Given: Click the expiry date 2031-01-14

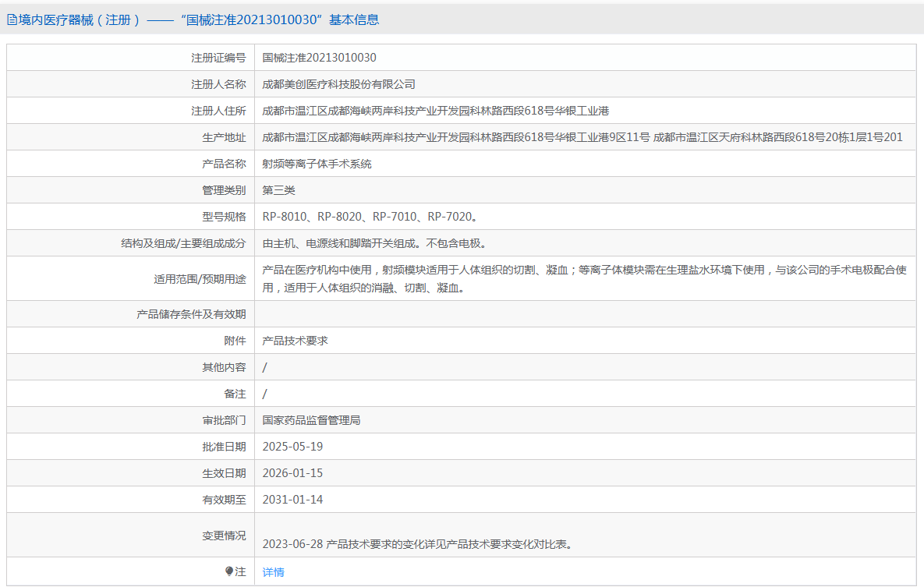Looking at the screenshot, I should pyautogui.click(x=292, y=500).
